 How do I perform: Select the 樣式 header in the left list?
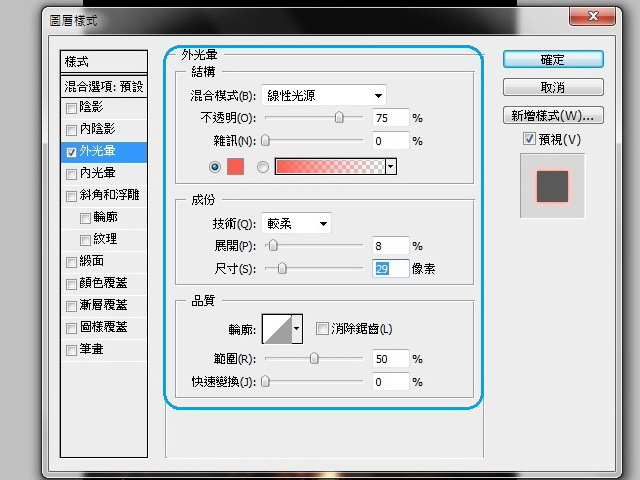pos(104,62)
